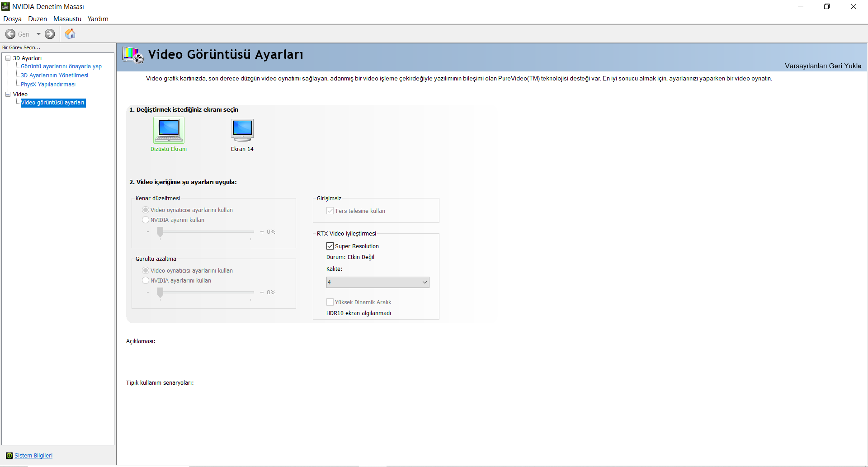Open the Kalite quality dropdown
868x467 pixels.
[377, 282]
